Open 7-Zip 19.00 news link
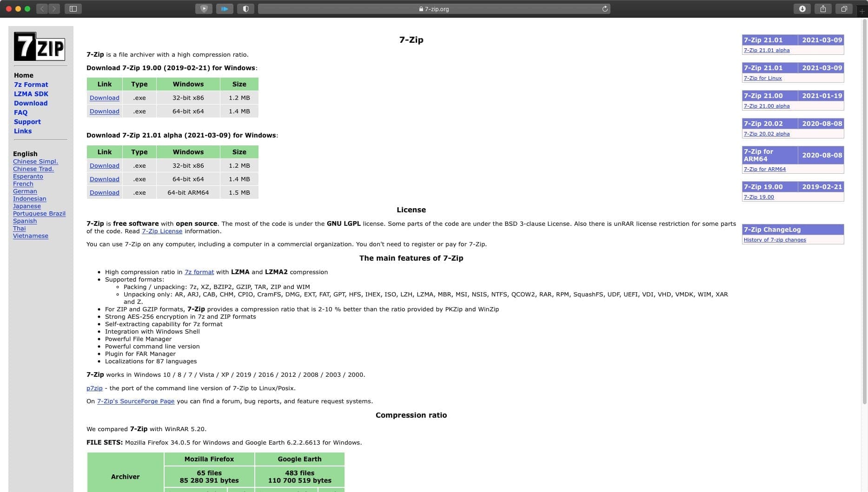Screen dimensions: 868x492 (759, 197)
